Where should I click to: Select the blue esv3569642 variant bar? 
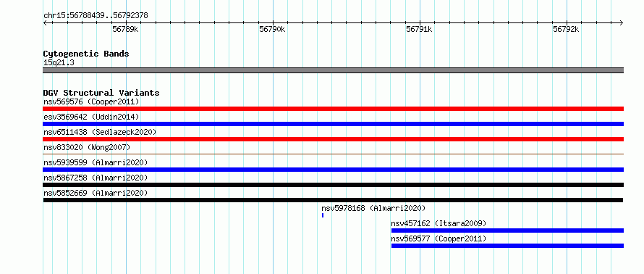point(333,124)
